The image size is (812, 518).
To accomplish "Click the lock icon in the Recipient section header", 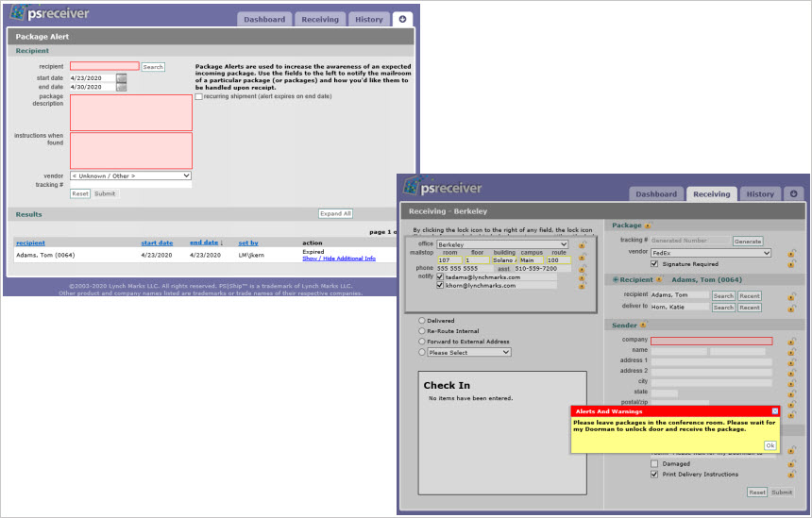I will pyautogui.click(x=659, y=279).
